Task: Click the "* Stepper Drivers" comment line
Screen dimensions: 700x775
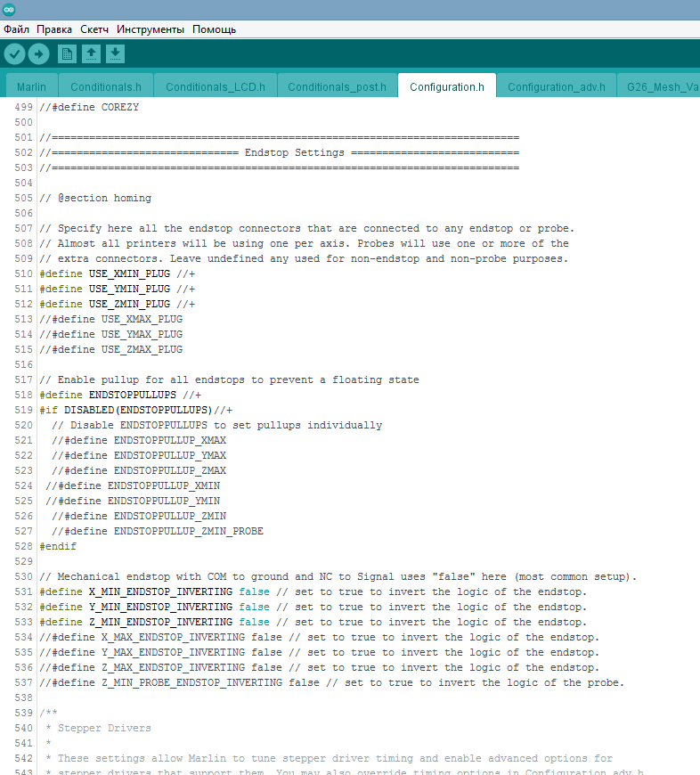Action: (98, 729)
